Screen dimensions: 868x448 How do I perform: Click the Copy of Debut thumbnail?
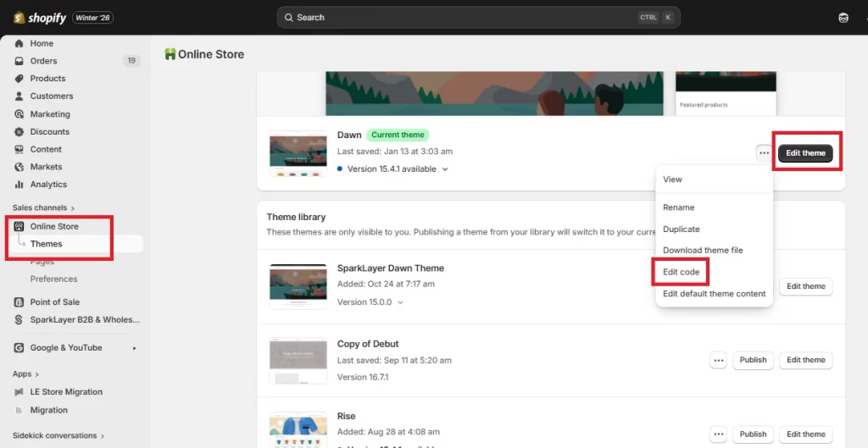(x=298, y=361)
